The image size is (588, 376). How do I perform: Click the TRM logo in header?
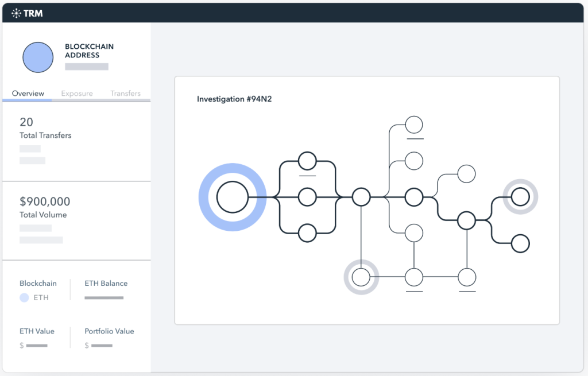(x=27, y=13)
